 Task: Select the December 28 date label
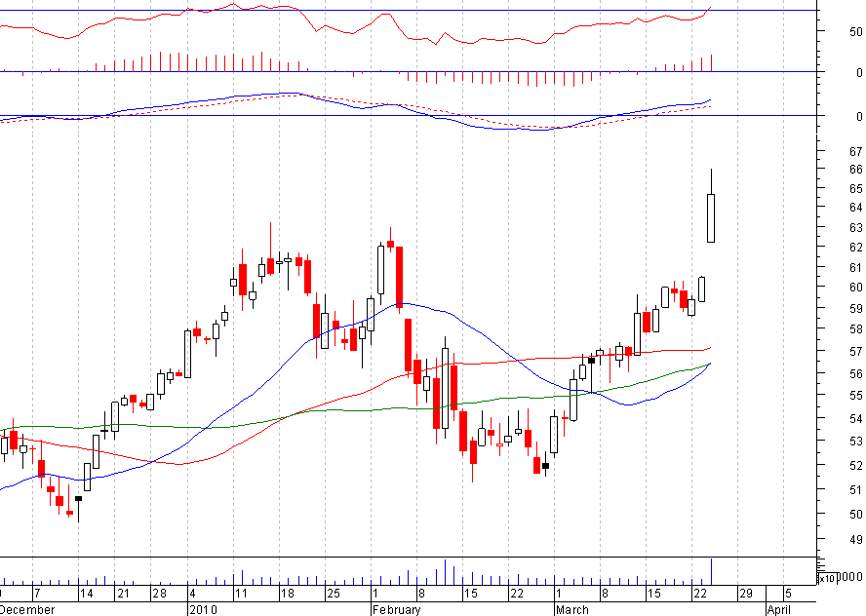click(160, 594)
